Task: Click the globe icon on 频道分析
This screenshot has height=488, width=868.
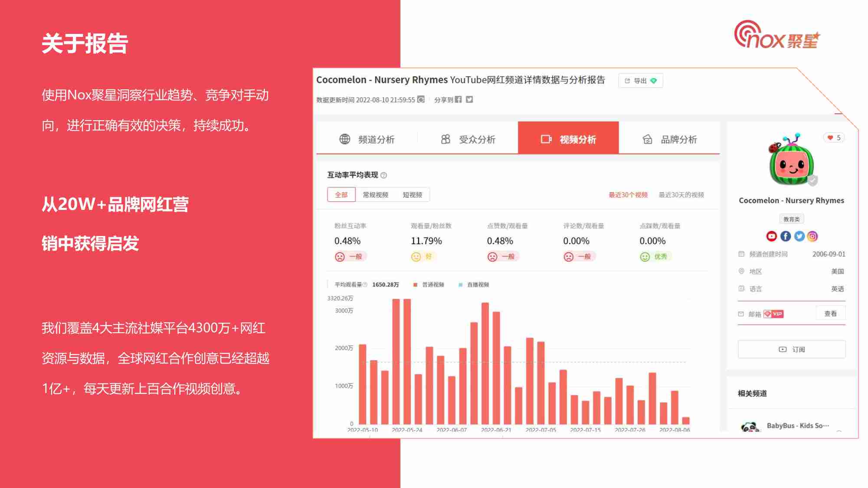Action: pos(344,139)
